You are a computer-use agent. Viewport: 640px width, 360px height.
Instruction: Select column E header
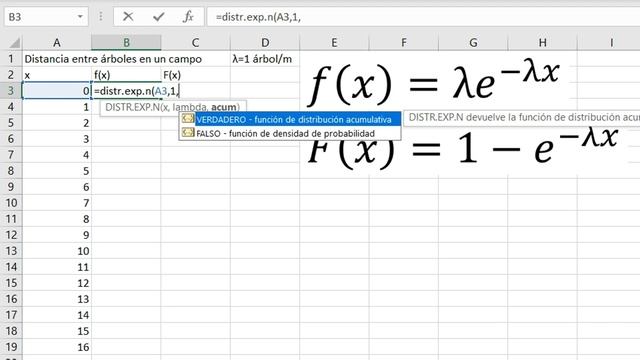[334, 42]
